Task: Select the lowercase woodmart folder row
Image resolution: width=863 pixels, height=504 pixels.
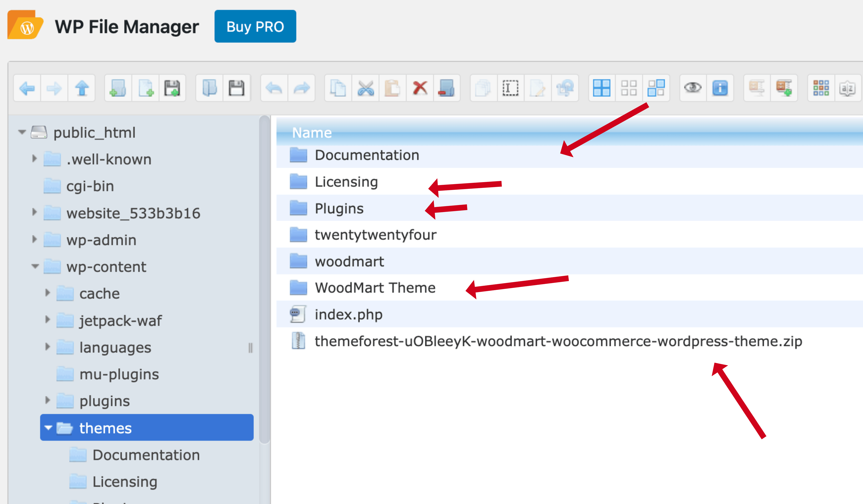Action: (x=570, y=261)
